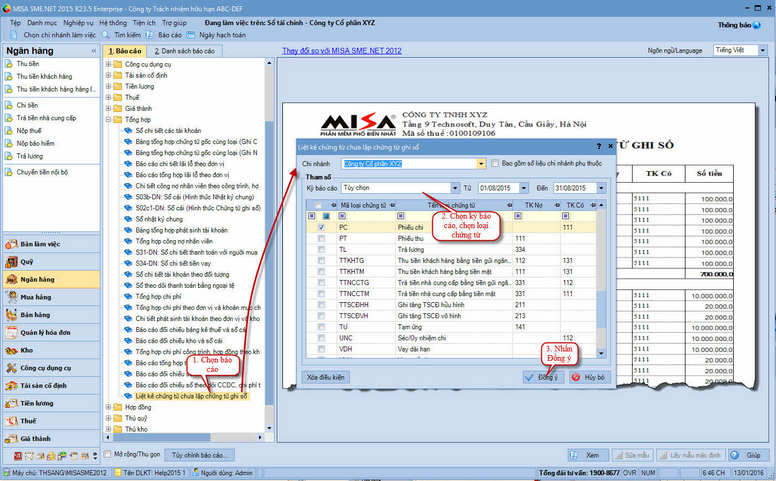Open the Kho module icon

point(11,350)
